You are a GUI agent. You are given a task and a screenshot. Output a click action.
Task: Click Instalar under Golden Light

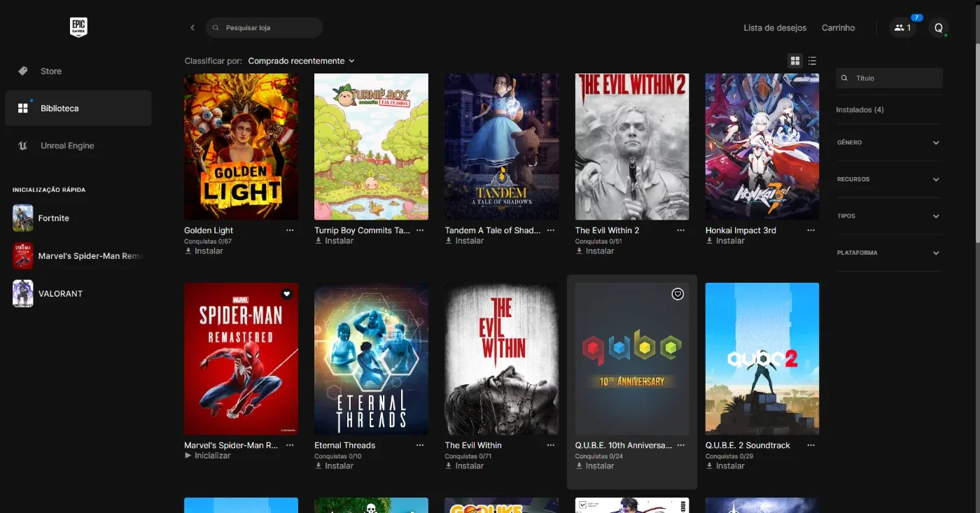coord(204,251)
